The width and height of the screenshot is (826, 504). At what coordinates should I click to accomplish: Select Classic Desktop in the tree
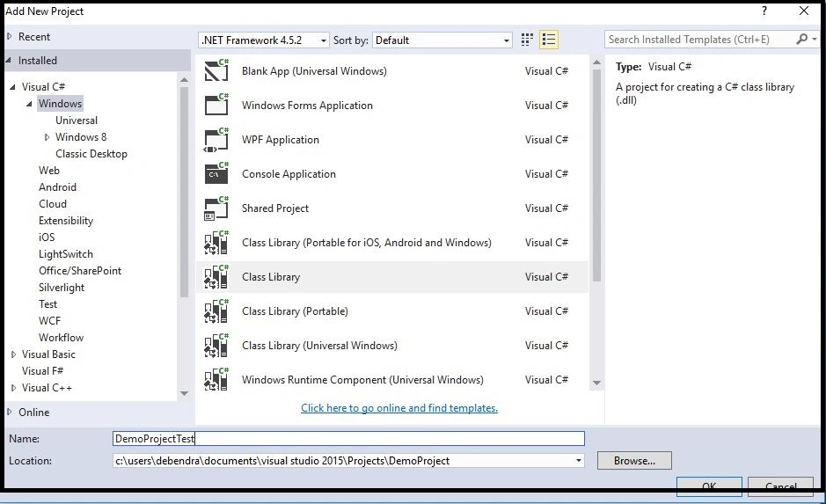pos(91,154)
